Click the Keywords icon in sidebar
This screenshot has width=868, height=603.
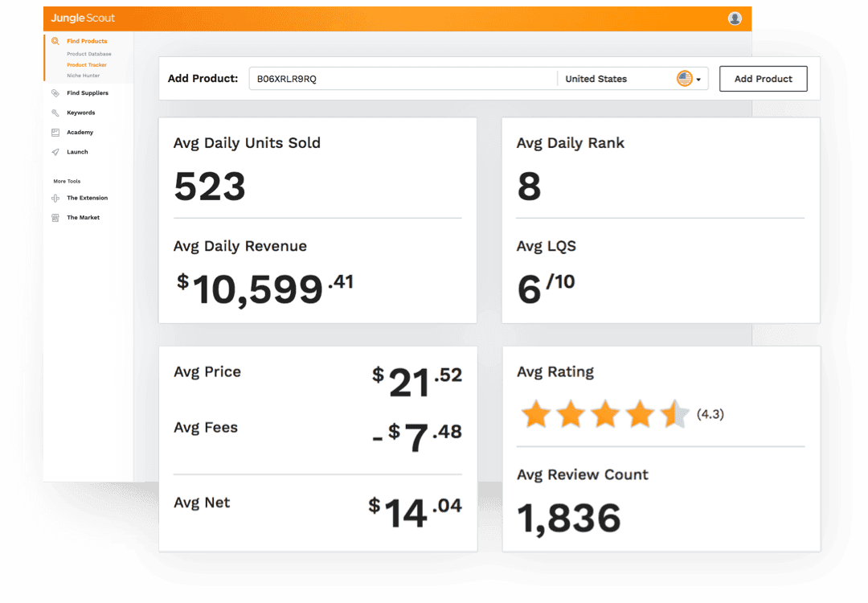(x=55, y=113)
